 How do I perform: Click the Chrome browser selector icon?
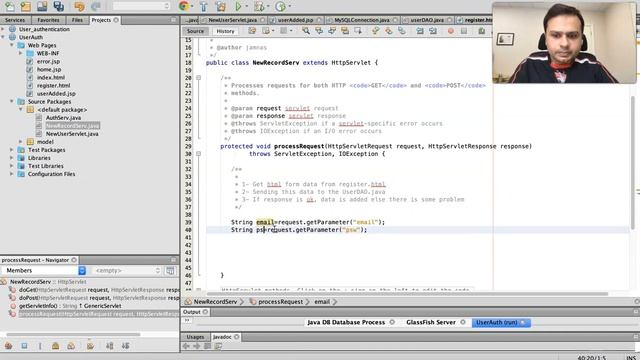(184, 6)
